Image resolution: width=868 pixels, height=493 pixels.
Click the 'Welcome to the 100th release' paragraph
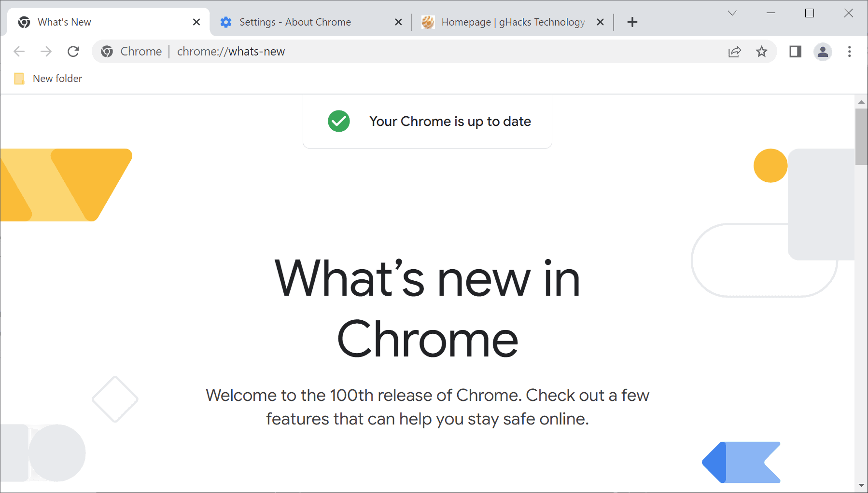[x=427, y=407]
